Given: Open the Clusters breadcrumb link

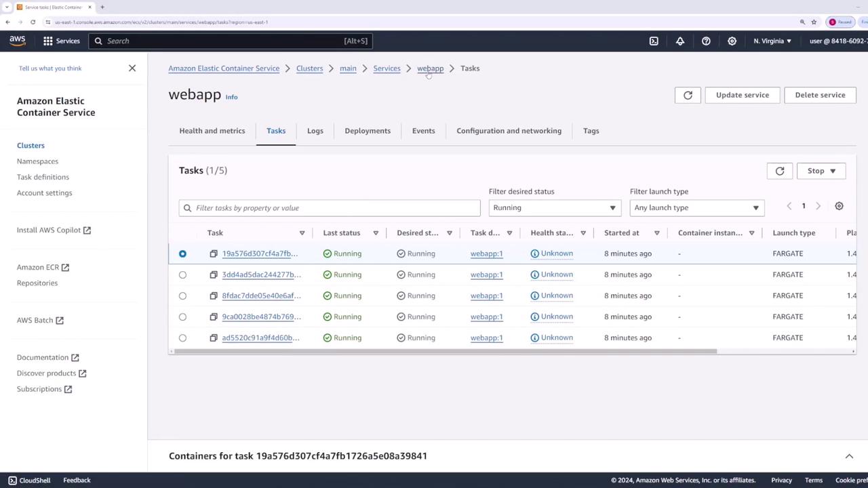Looking at the screenshot, I should (309, 68).
